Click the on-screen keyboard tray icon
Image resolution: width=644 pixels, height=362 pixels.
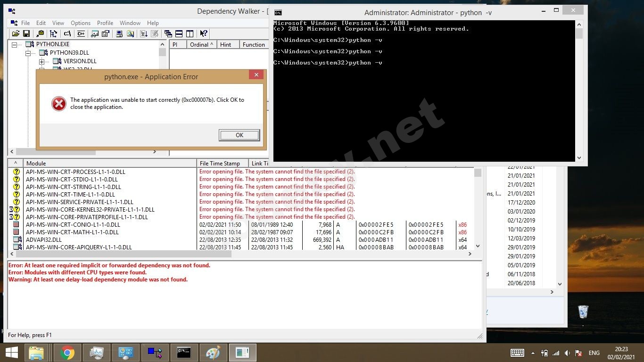(517, 353)
